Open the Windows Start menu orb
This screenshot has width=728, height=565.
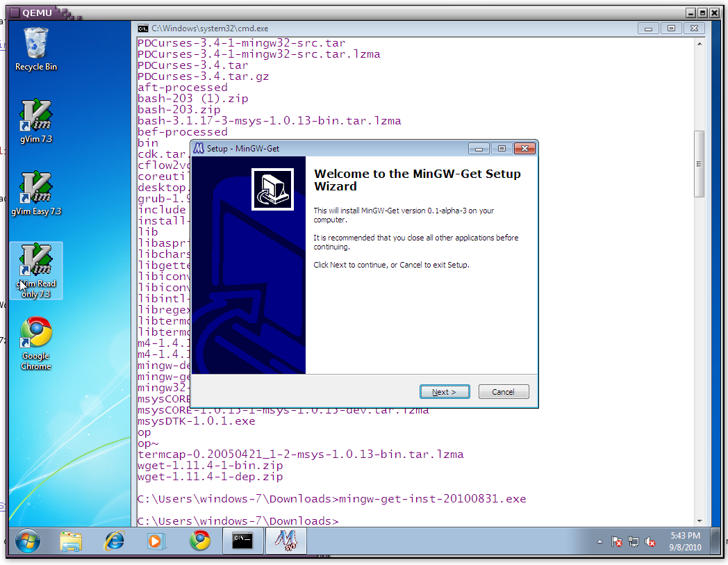(x=27, y=541)
